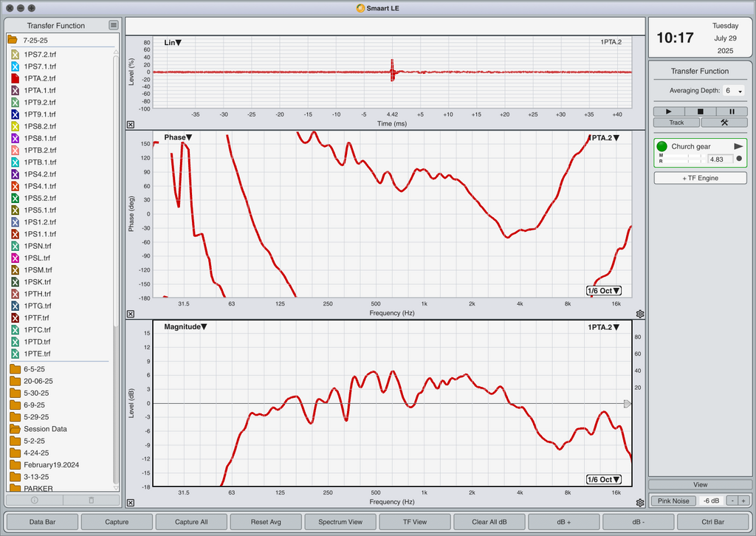Show the 1PT9.1.trf trace icon
Viewport: 756px width, 536px height.
[x=15, y=114]
